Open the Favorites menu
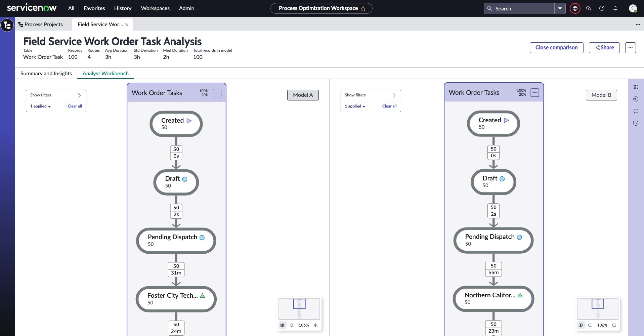 [x=94, y=8]
